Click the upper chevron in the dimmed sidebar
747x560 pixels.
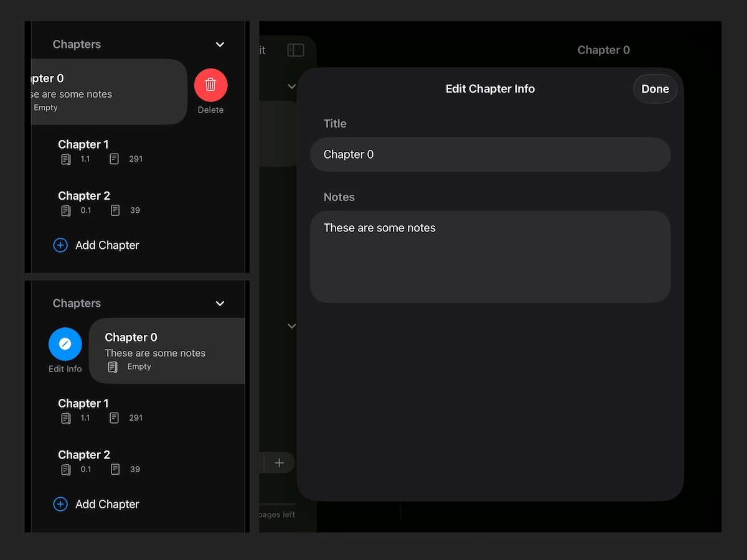point(291,87)
